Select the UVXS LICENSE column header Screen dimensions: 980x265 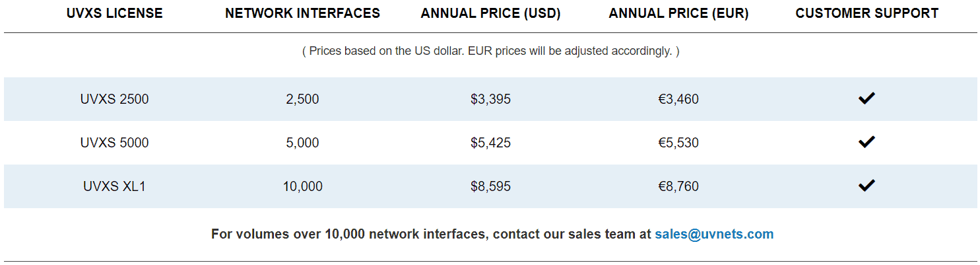[115, 13]
